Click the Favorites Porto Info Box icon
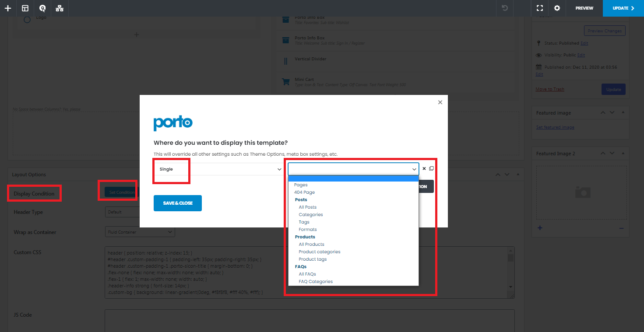This screenshot has width=644, height=332. (285, 20)
